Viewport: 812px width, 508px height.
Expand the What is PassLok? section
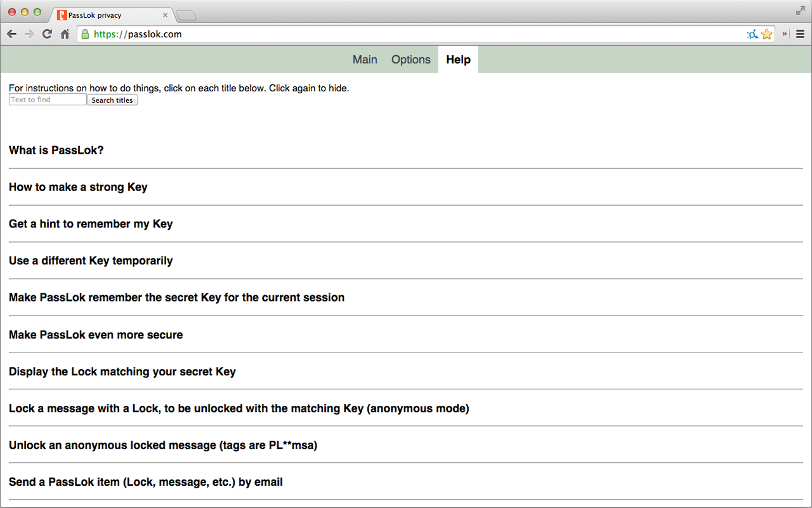click(x=56, y=150)
